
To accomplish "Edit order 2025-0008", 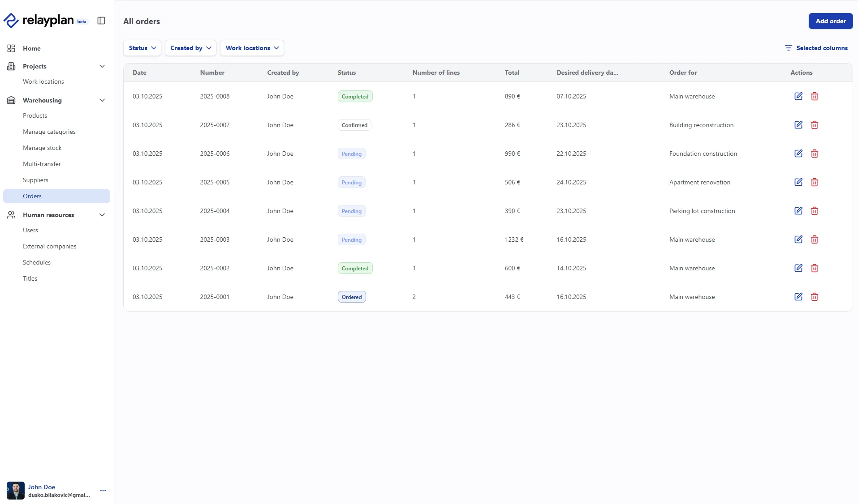I will 798,96.
